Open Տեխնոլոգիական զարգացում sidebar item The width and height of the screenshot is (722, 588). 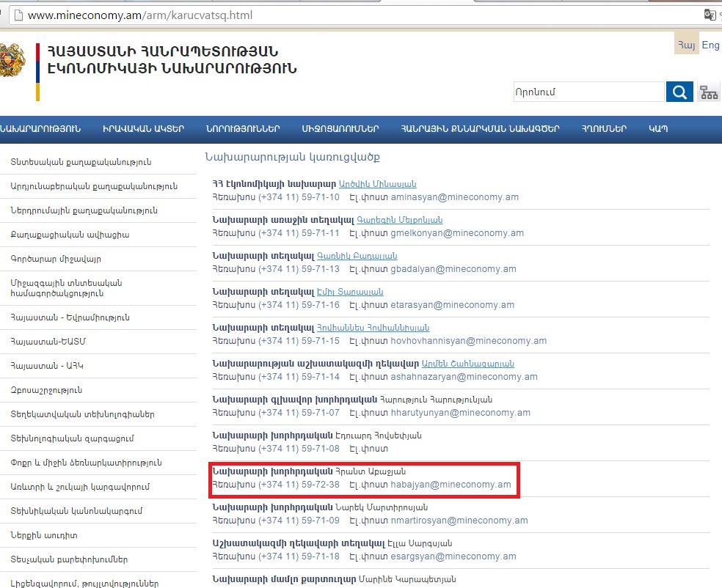[x=73, y=438]
